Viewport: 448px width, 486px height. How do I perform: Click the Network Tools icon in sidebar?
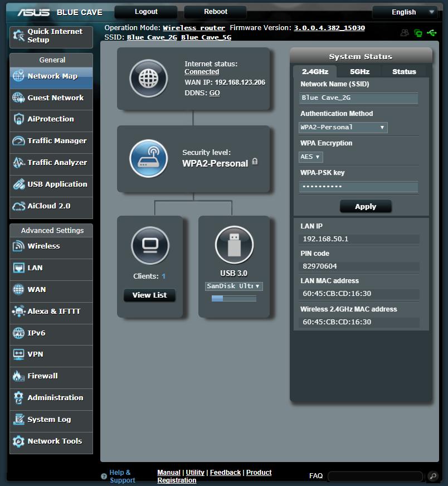pyautogui.click(x=18, y=441)
